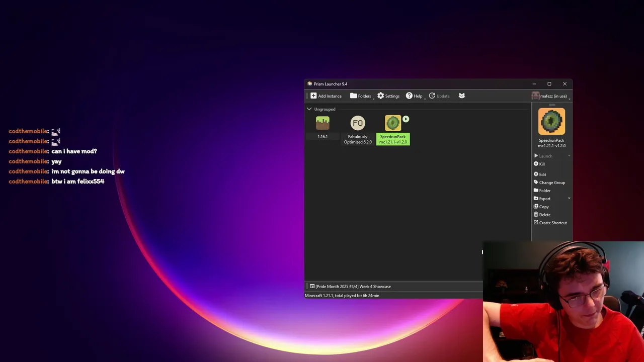Click the SpeedrunPack mc1.21.1-v1.2.0 name in the sidebar
This screenshot has height=362, width=644.
pos(551,143)
